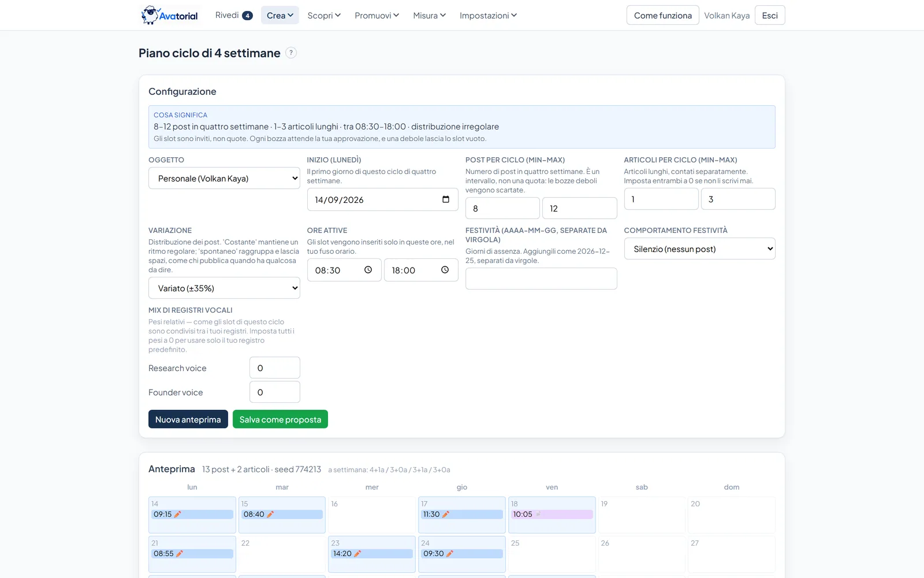Click the empty Festività dates input

[x=541, y=279]
